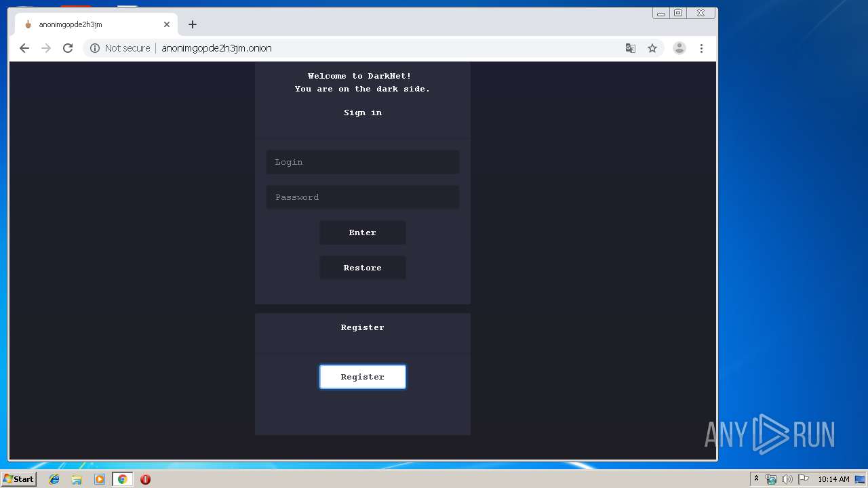Minimize the Chrome window
The width and height of the screenshot is (868, 488).
tap(661, 13)
